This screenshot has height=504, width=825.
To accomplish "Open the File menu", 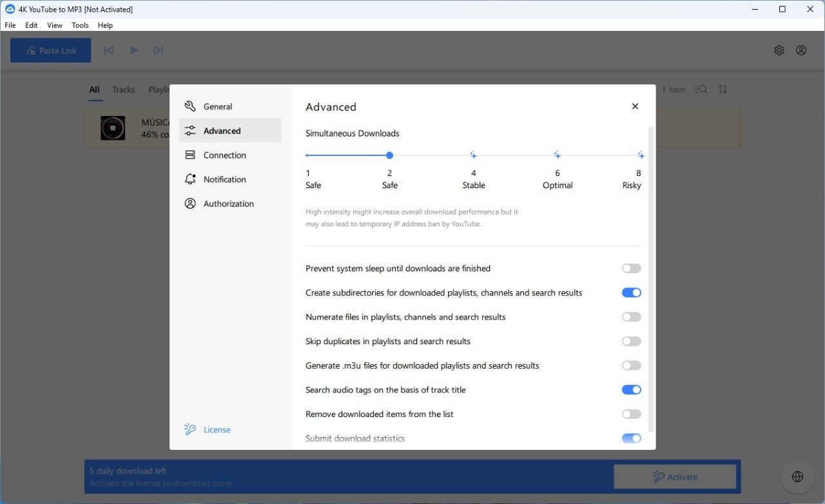I will point(10,25).
